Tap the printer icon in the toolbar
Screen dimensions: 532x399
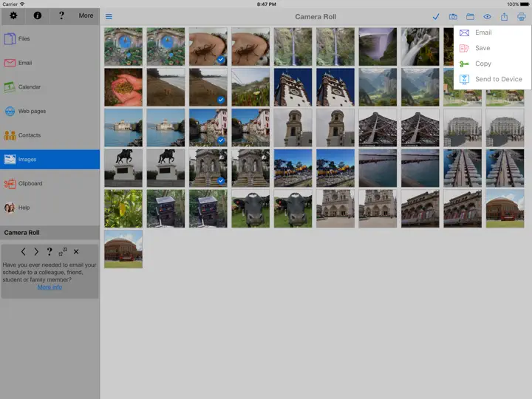point(521,16)
